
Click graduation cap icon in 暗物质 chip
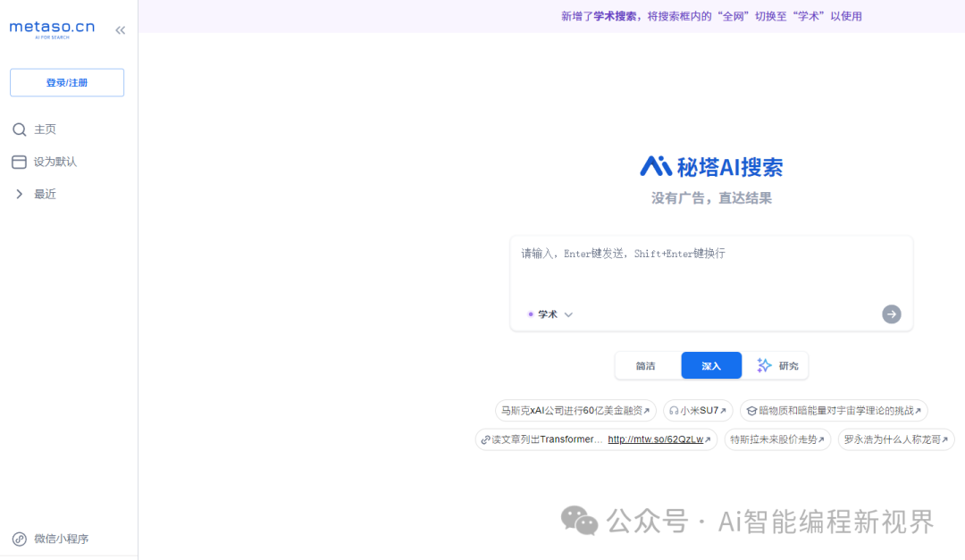tap(751, 411)
